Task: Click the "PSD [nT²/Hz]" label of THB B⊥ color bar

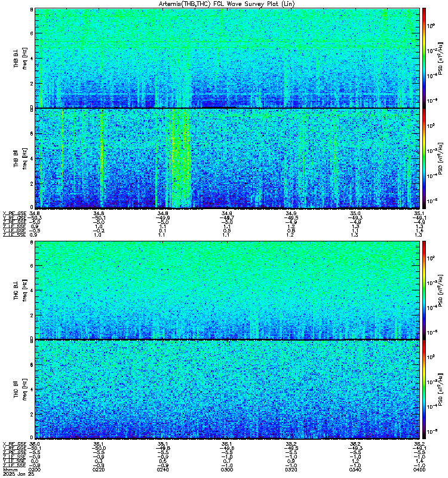Action: pos(440,58)
